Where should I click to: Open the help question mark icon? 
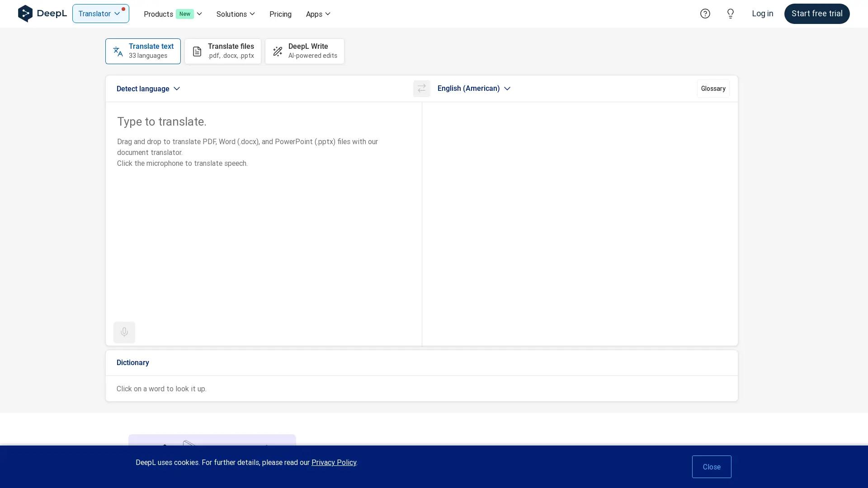click(705, 14)
